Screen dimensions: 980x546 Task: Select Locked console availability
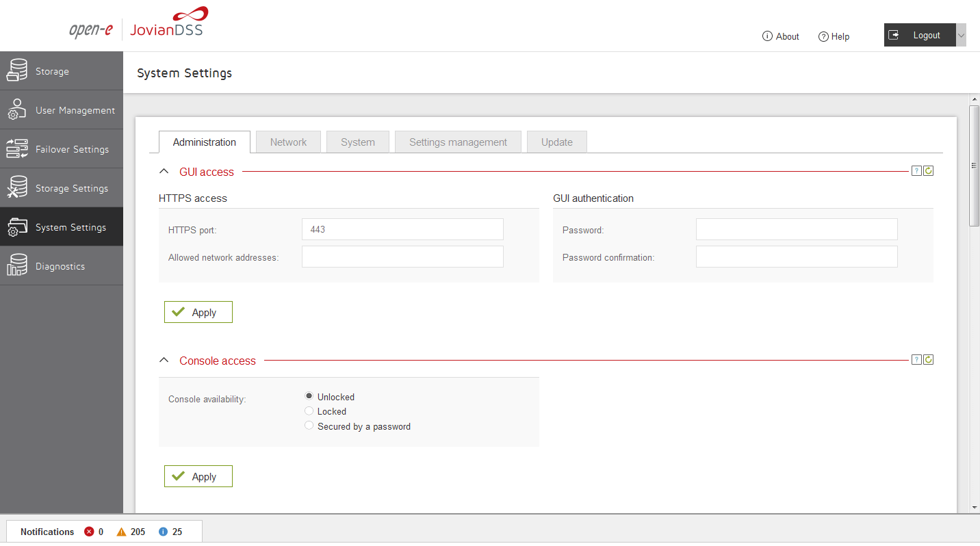click(309, 411)
